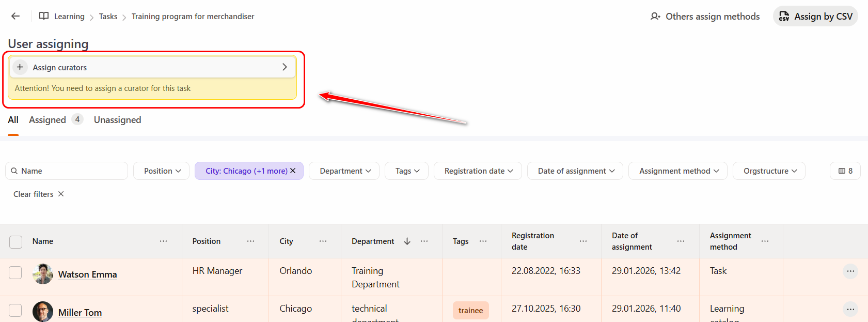Switch to the Assigned tab

point(48,120)
